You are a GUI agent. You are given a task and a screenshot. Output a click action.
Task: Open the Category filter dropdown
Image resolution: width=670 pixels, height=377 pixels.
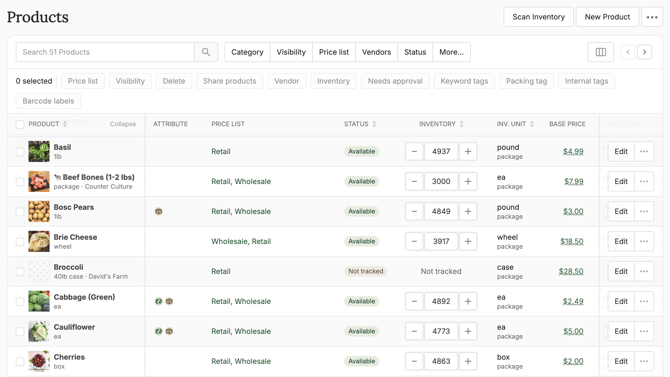click(x=247, y=52)
